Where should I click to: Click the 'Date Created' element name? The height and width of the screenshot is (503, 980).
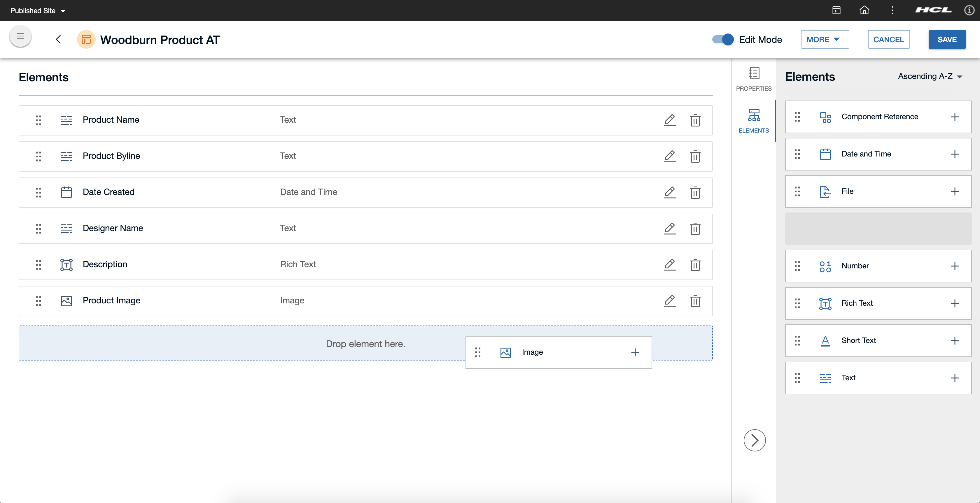(x=109, y=192)
